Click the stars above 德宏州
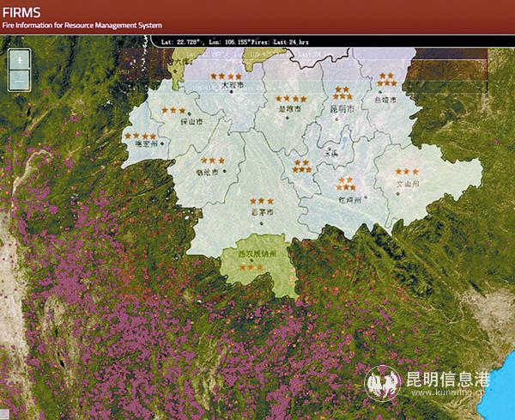The width and height of the screenshot is (515, 420). coord(140,136)
